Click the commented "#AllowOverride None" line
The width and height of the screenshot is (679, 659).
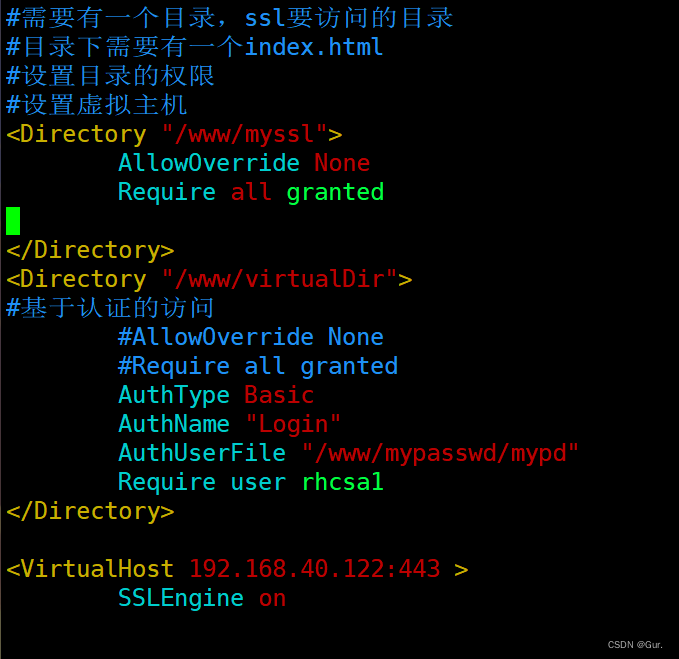(x=250, y=337)
